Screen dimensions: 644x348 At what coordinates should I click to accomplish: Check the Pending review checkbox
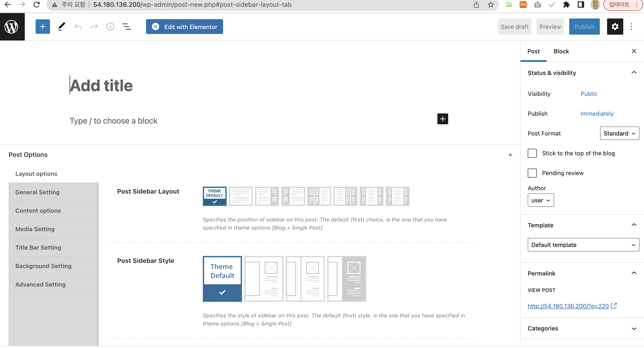(532, 173)
